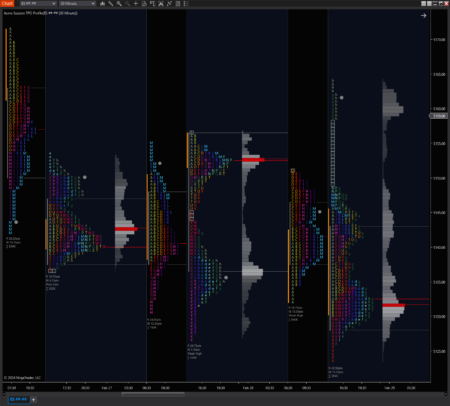Viewport: 450px width, 406px height.
Task: Click the horizontal scrollbar thumb
Action: (153, 394)
